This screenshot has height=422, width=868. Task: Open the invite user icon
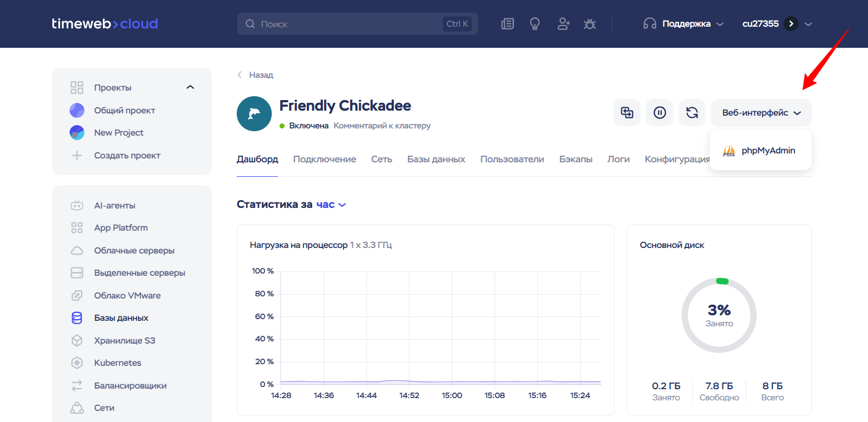click(x=563, y=24)
